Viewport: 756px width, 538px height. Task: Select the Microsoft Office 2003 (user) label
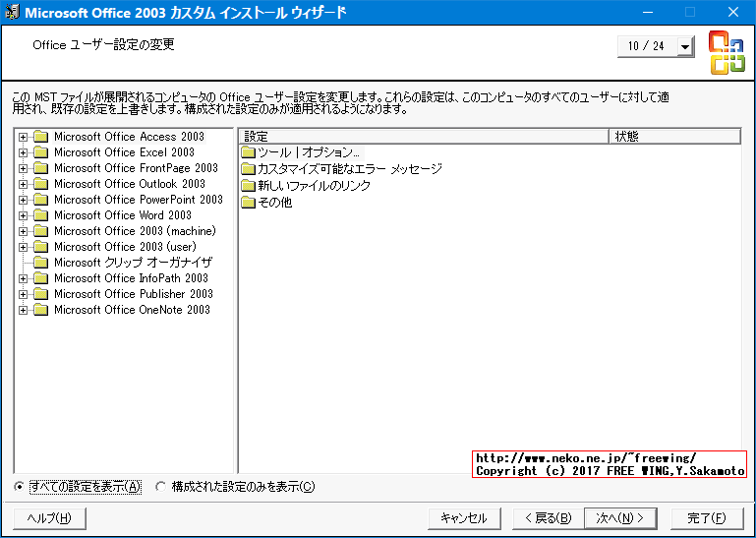(126, 247)
